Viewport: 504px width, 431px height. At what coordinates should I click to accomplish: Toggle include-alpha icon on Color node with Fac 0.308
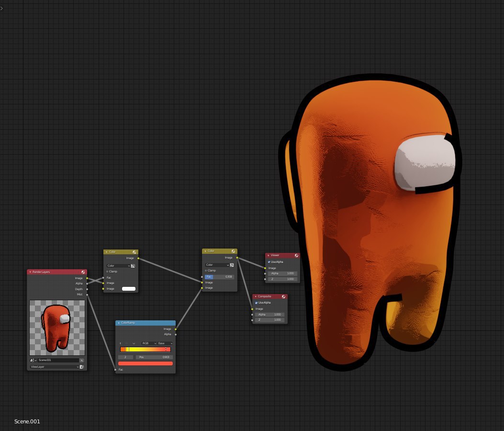coord(232,265)
